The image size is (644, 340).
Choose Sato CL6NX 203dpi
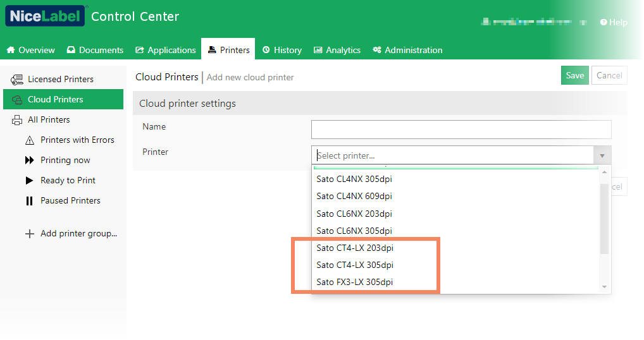click(455, 214)
